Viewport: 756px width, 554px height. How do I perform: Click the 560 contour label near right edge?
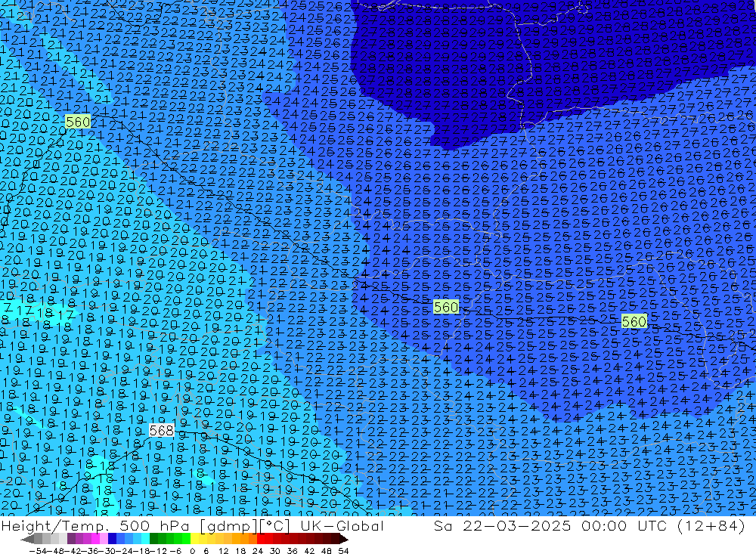point(634,321)
